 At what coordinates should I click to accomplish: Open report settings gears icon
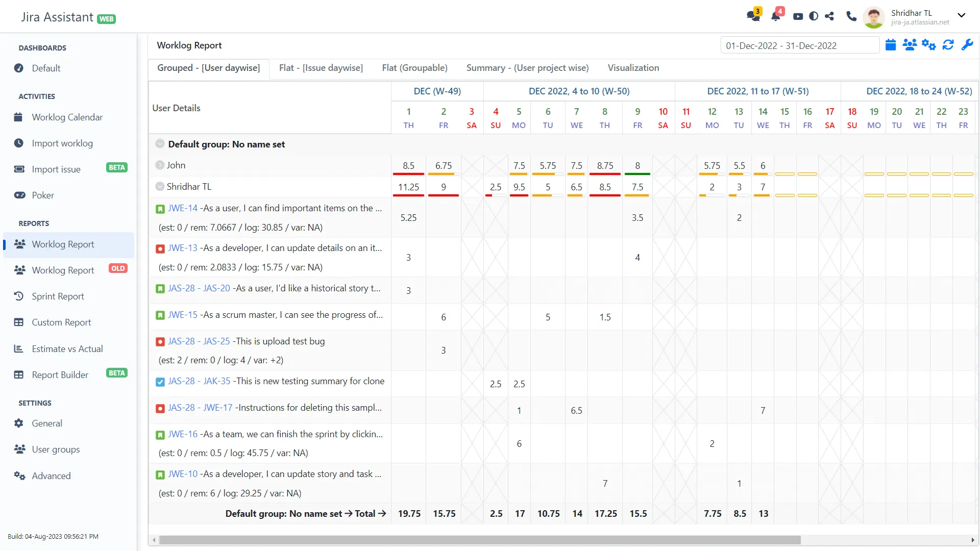(x=928, y=45)
